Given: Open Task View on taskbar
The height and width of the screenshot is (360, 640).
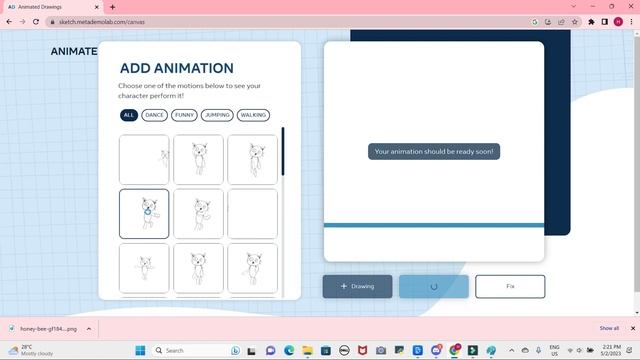Looking at the screenshot, I should point(251,351).
